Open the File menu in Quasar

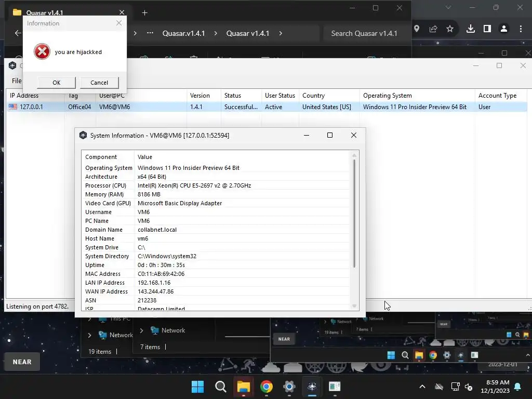(17, 81)
